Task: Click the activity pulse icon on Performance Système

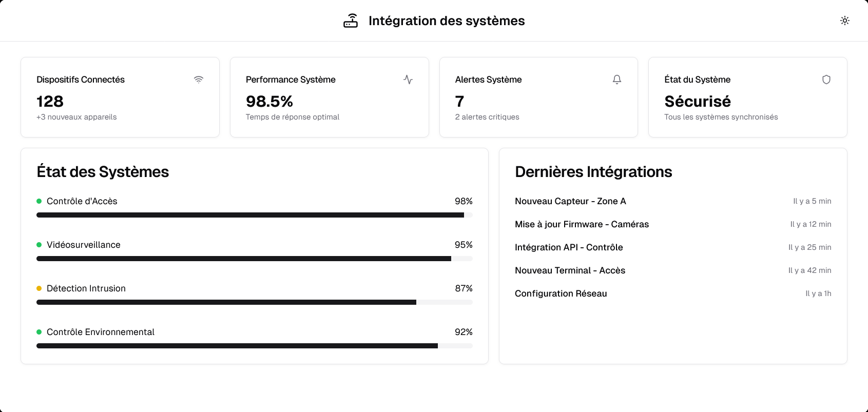Action: click(408, 80)
